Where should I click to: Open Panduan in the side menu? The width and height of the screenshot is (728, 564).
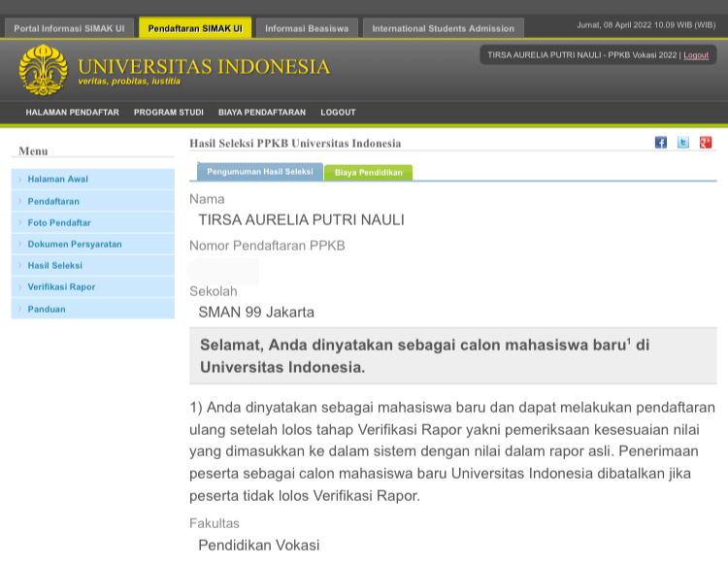[x=93, y=309]
